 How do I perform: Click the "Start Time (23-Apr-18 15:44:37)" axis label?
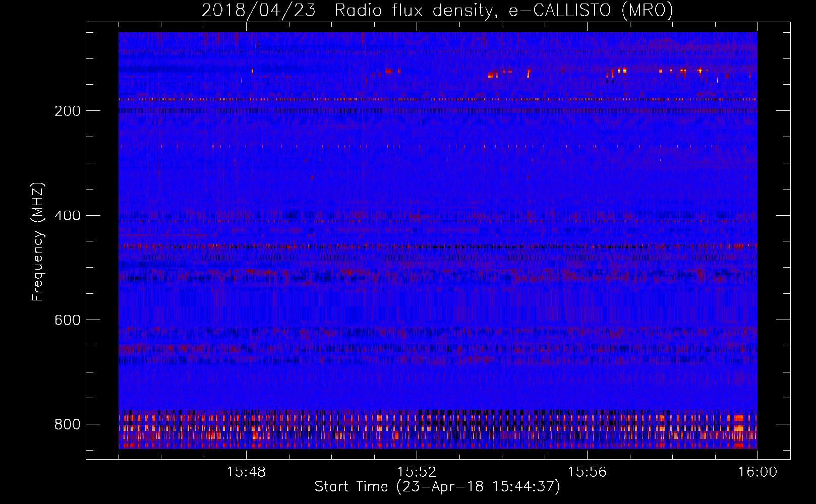437,487
